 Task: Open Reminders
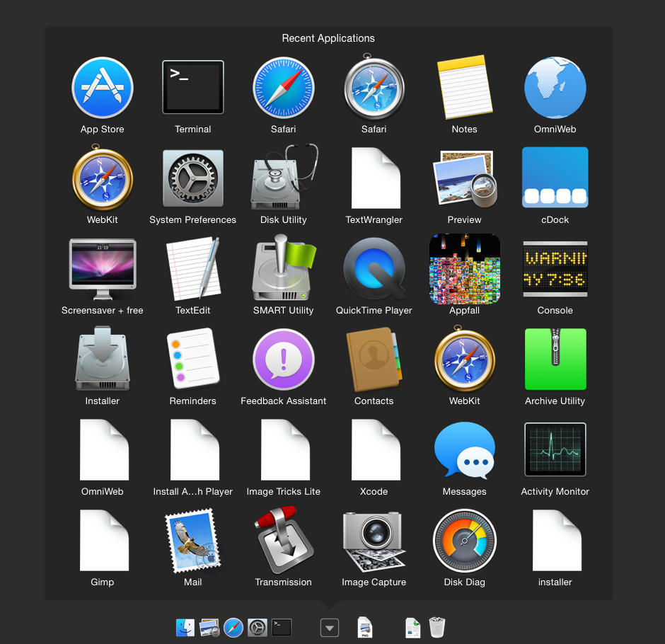(x=193, y=359)
